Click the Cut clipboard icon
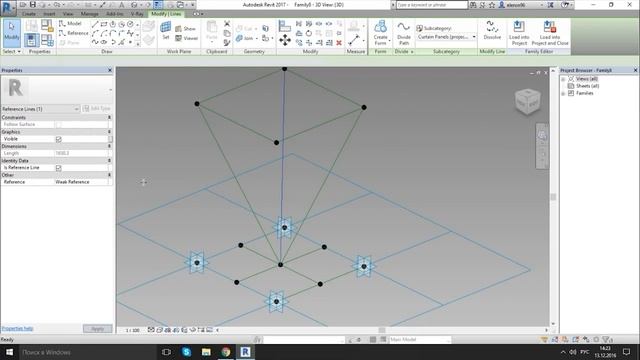 pos(227,24)
